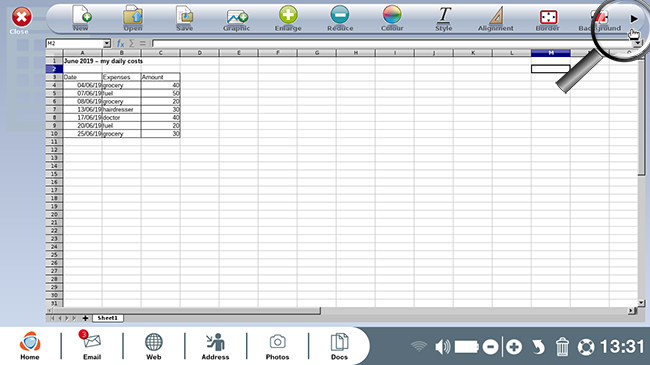Select column D header

coord(199,53)
